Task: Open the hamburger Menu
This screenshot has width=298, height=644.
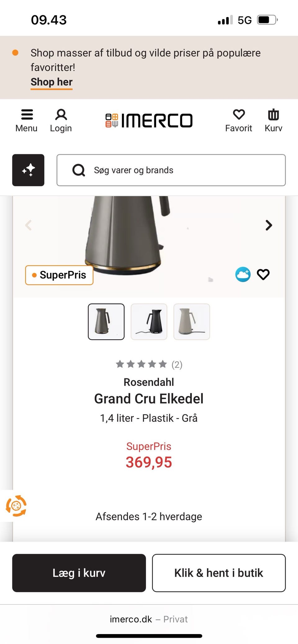Action: click(x=26, y=120)
